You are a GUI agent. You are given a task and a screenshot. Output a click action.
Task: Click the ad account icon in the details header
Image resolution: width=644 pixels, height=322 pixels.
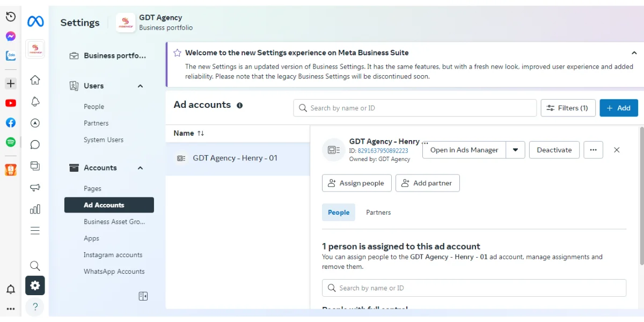(333, 150)
